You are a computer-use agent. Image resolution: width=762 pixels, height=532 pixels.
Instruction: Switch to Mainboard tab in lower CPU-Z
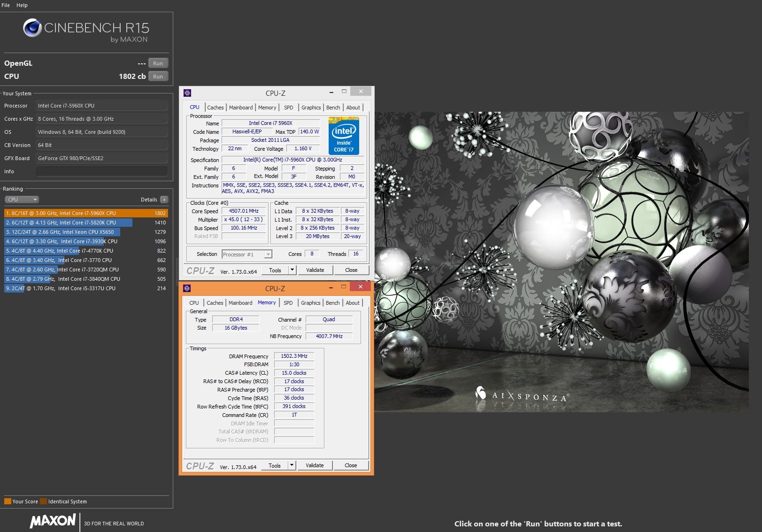pos(240,303)
